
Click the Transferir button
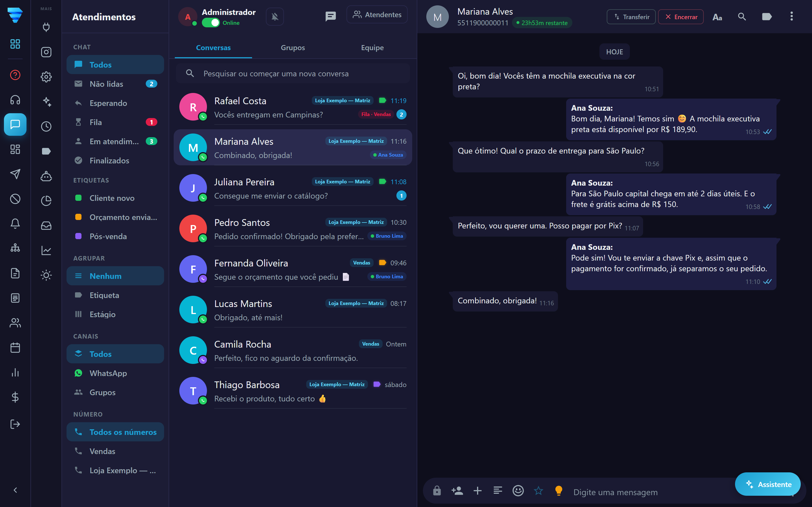(631, 17)
